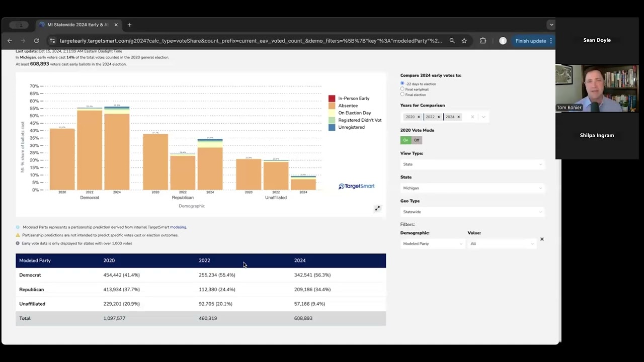Open the Value filter dropdown
644x362 pixels.
[502, 244]
